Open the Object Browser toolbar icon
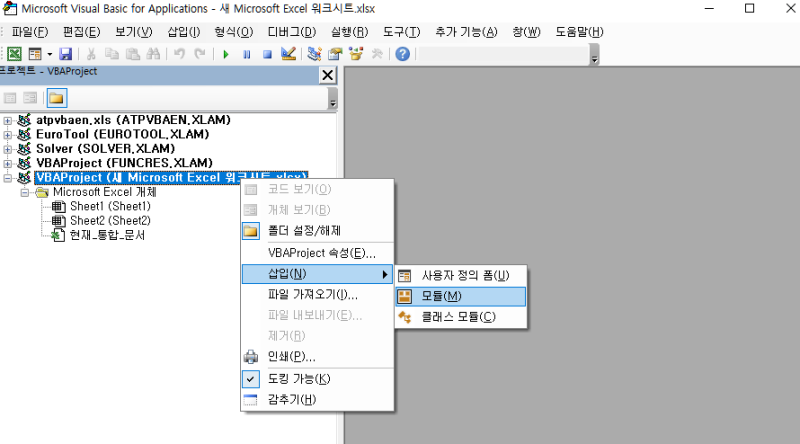The image size is (800, 444). [x=356, y=54]
